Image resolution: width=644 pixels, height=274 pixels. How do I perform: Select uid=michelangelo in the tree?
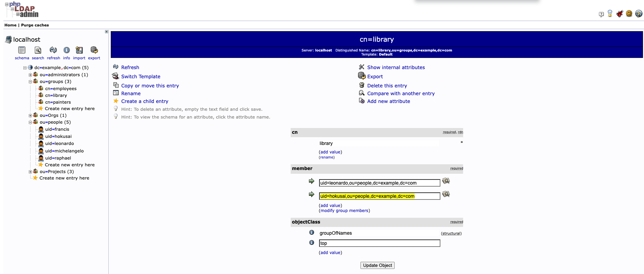click(x=64, y=151)
